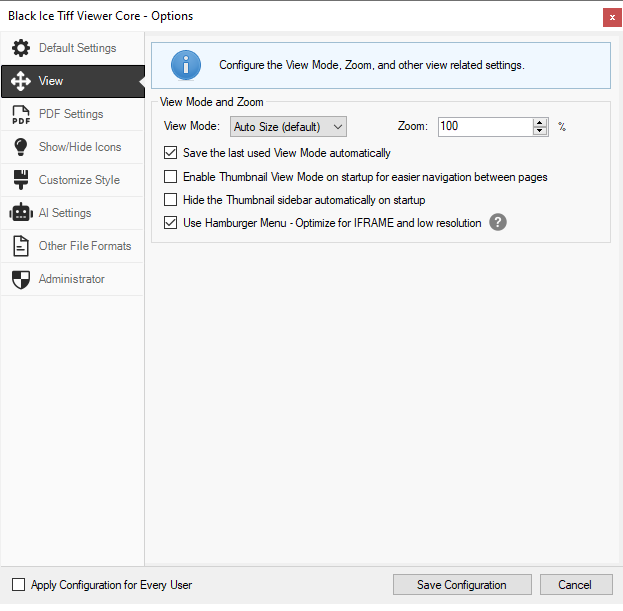Click the Save Configuration button

click(462, 585)
